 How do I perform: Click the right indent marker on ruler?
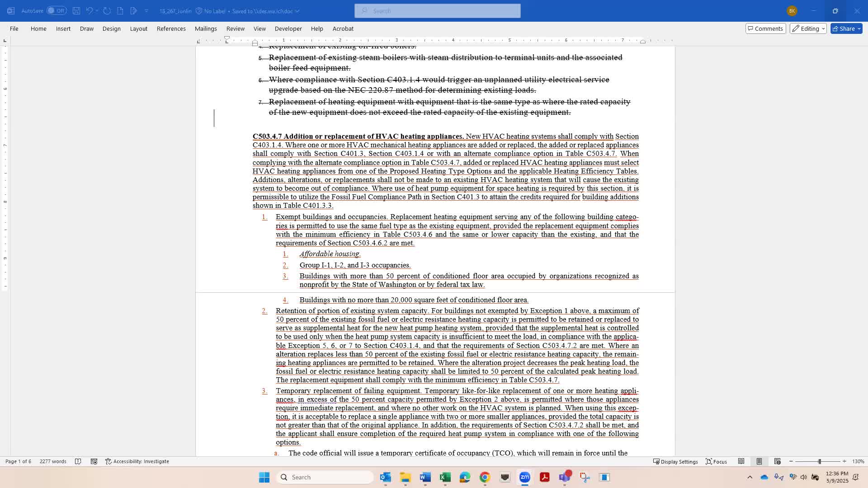tap(642, 42)
